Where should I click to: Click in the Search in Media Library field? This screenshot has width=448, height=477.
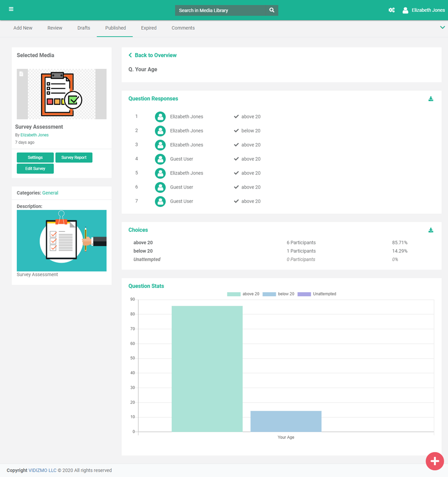click(222, 10)
